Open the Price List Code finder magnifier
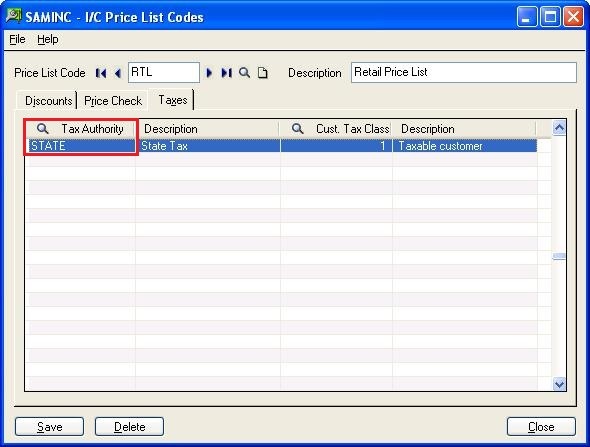The image size is (590, 447). click(245, 73)
